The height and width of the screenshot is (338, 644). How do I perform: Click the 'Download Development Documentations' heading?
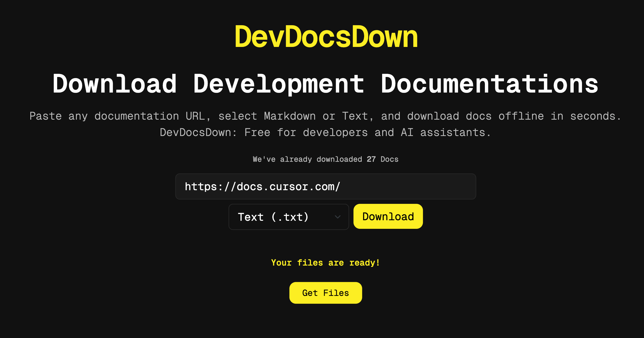coord(325,84)
